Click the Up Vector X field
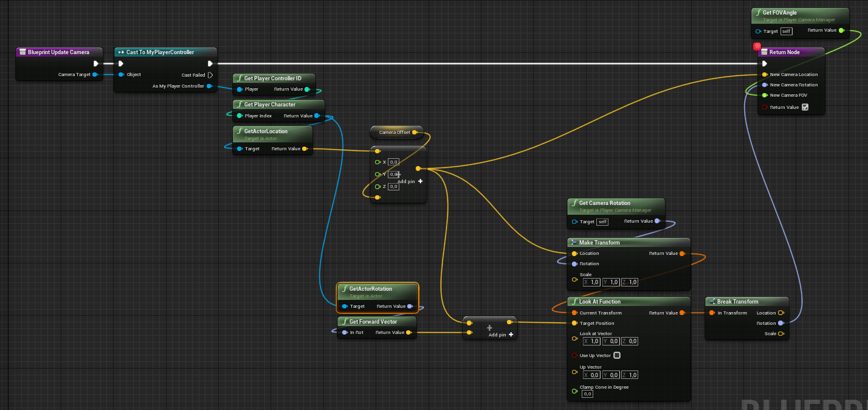 [591, 375]
